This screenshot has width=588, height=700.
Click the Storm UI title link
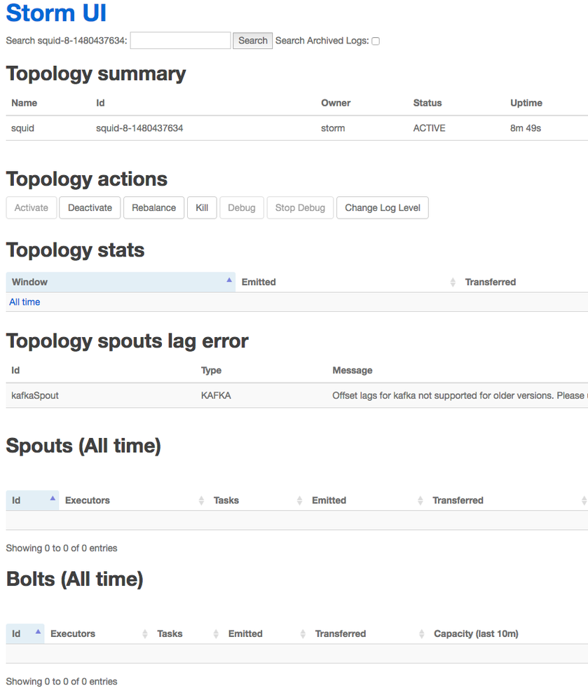(x=56, y=13)
